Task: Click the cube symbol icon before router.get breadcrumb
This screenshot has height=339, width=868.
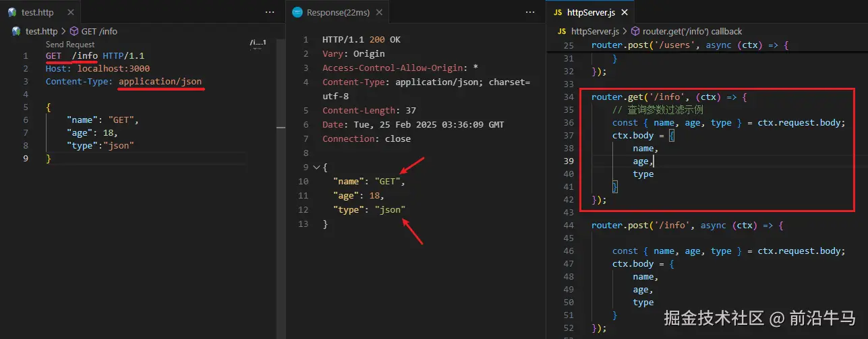Action: click(x=635, y=31)
